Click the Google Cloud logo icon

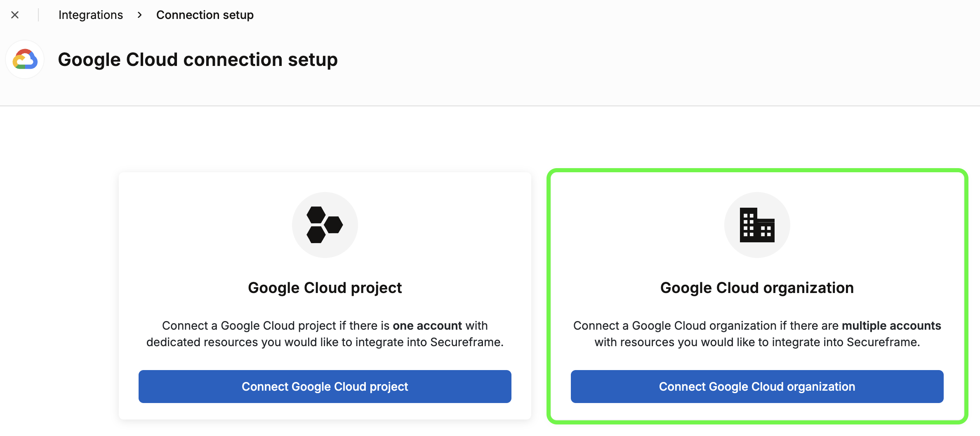(x=25, y=60)
